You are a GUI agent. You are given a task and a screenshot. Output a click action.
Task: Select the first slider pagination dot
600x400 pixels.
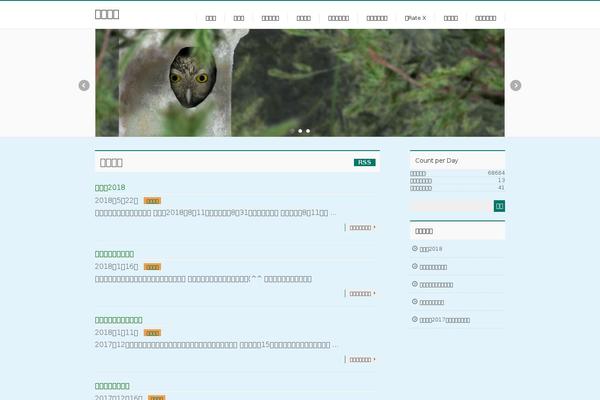[x=292, y=131]
